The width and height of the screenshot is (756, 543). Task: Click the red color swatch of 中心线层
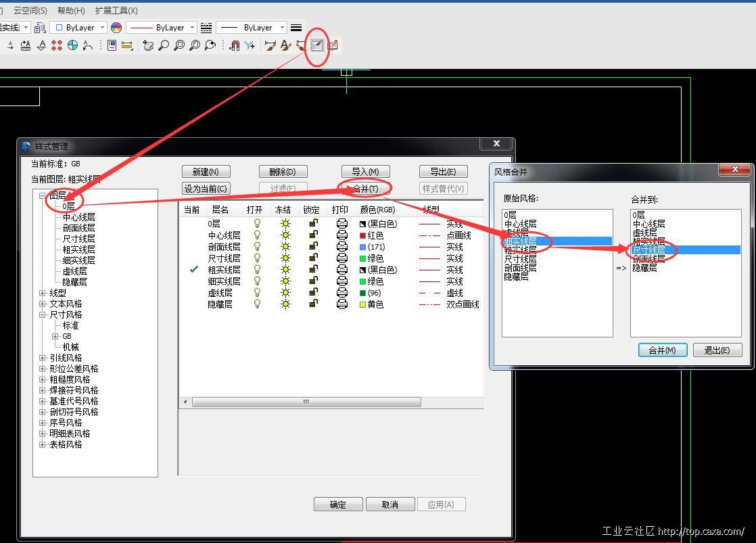point(363,235)
